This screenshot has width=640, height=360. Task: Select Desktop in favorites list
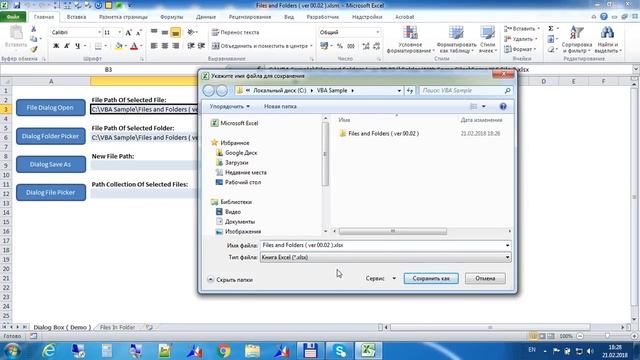(238, 182)
